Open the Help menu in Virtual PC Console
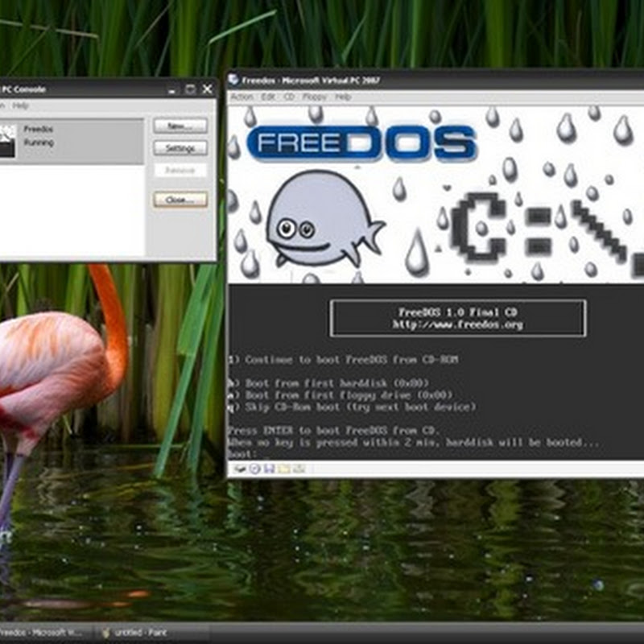The height and width of the screenshot is (644, 644). (20, 106)
